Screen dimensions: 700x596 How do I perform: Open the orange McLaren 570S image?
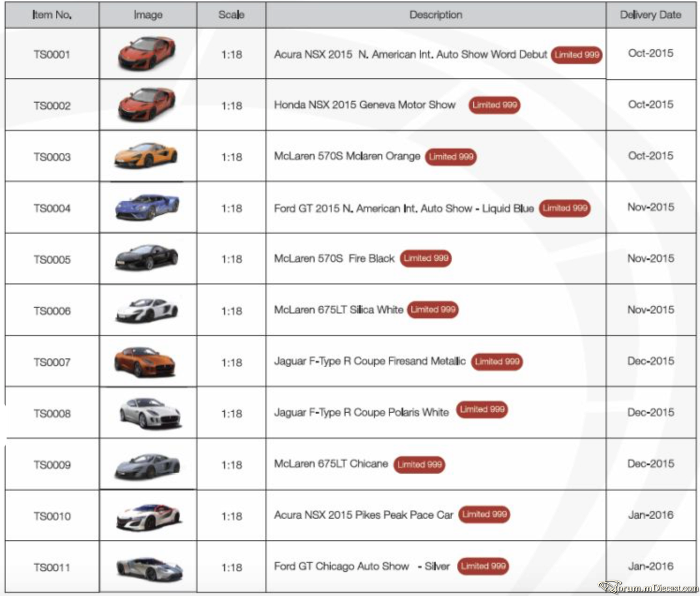click(x=146, y=155)
